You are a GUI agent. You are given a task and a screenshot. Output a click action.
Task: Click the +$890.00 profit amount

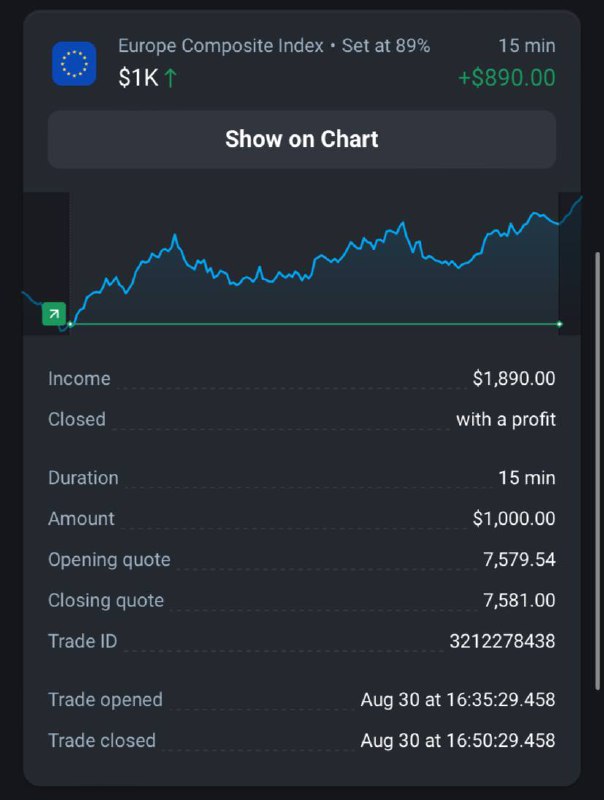coord(507,78)
